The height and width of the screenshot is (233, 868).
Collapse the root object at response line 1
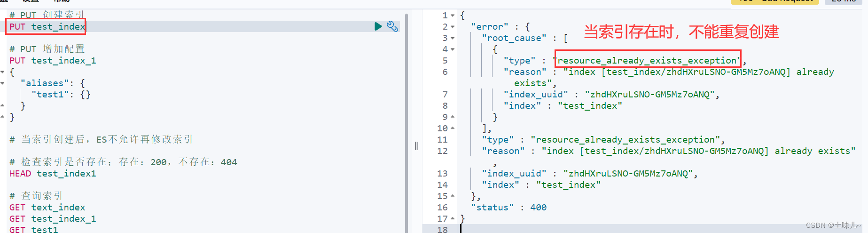point(453,16)
